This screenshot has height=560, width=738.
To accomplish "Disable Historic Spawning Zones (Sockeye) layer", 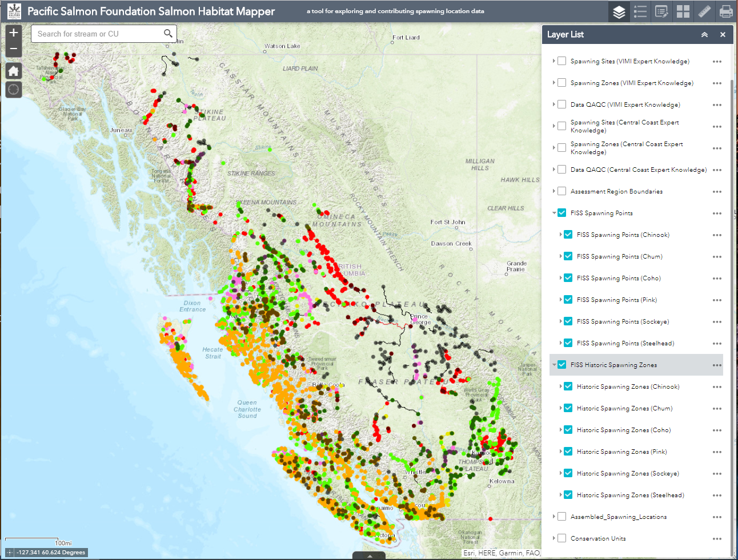I will tap(568, 473).
